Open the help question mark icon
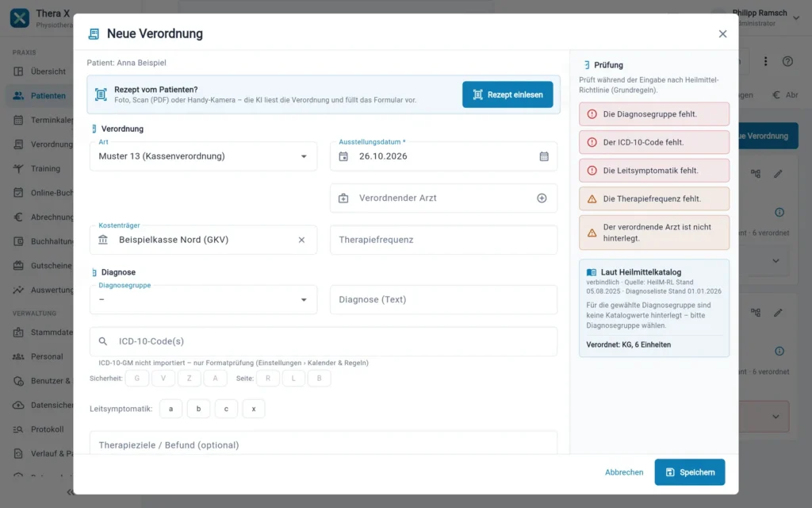The height and width of the screenshot is (508, 812). pos(787,61)
